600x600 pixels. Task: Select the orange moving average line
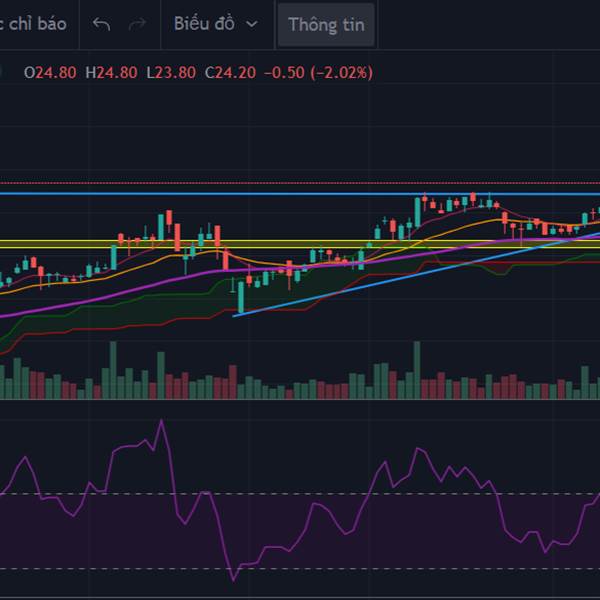[459, 227]
